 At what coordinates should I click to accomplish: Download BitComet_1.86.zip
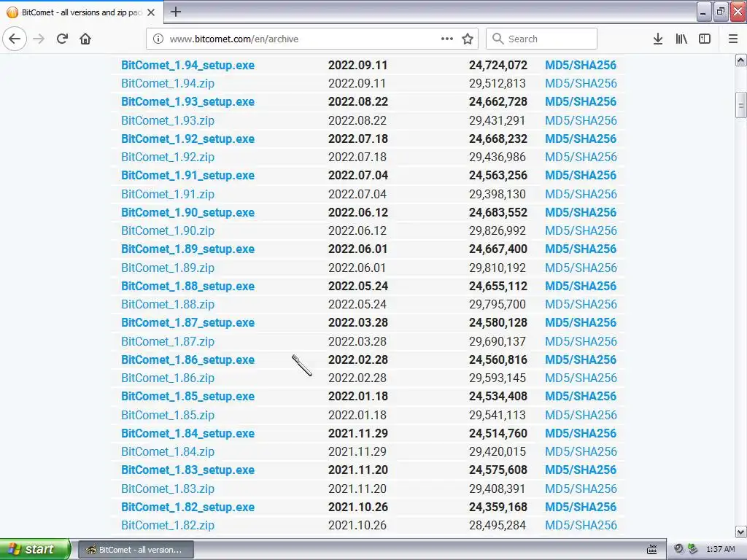[x=168, y=378]
